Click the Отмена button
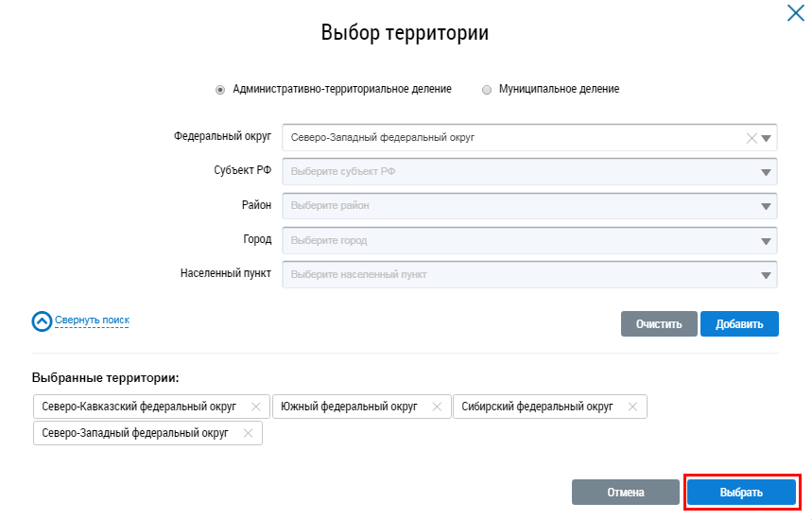812x520 pixels. [625, 493]
